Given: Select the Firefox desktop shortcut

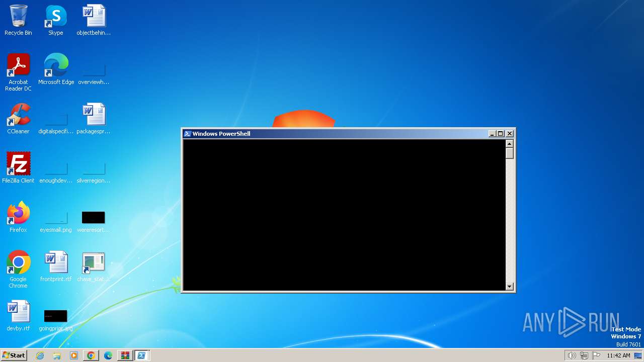Looking at the screenshot, I should point(18,217).
